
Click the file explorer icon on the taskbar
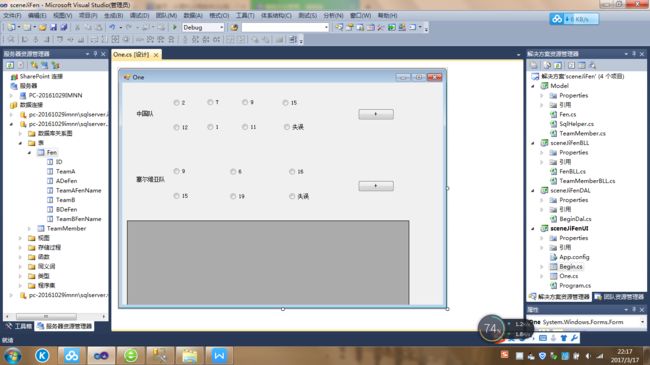click(x=190, y=355)
